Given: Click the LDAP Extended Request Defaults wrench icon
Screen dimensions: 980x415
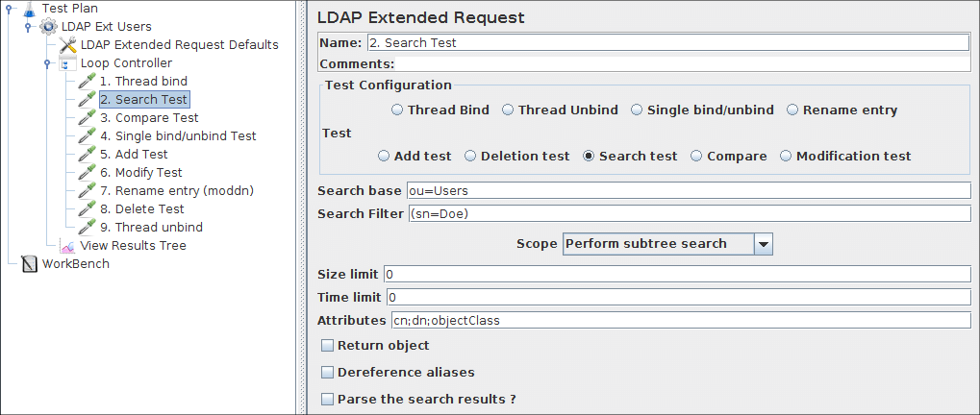Looking at the screenshot, I should [x=67, y=45].
